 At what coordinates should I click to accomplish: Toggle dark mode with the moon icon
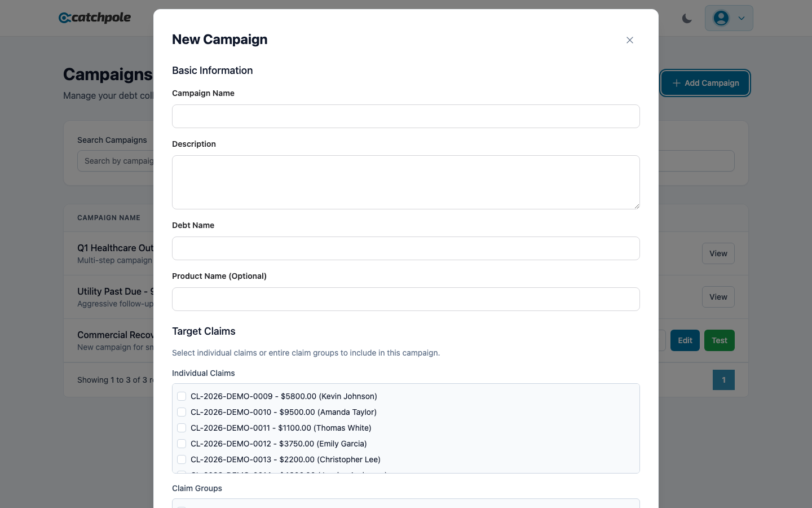click(687, 18)
